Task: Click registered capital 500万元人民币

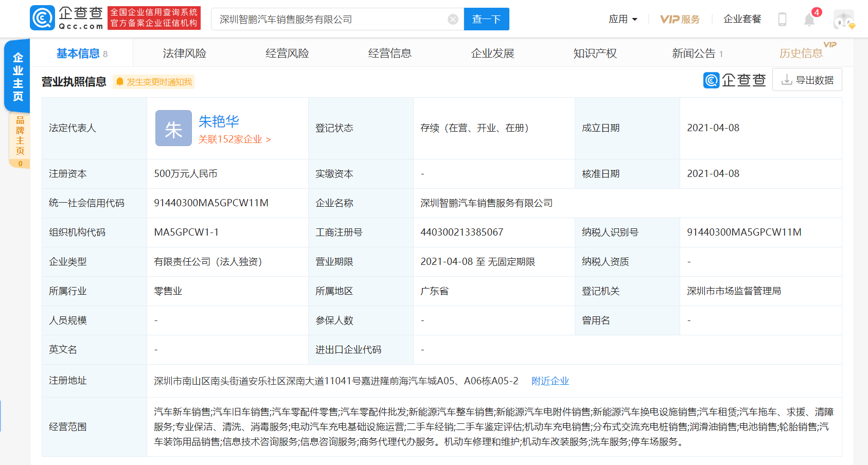Action: (x=186, y=173)
